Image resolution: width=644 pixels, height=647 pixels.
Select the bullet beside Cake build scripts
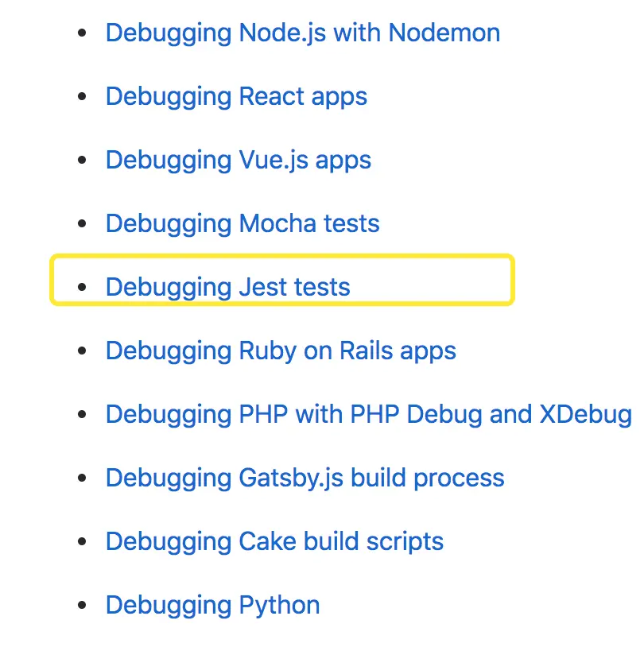tap(82, 541)
